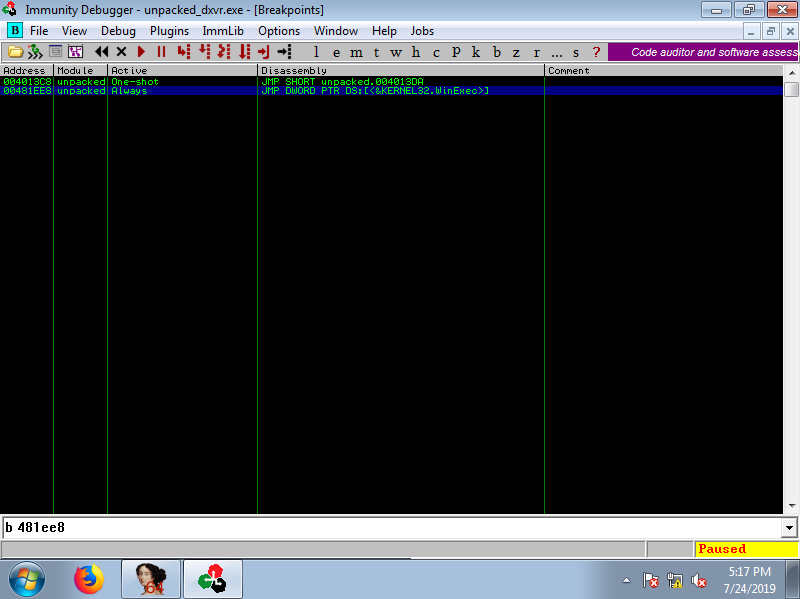Expand the command history dropdown arrow
The height and width of the screenshot is (599, 800).
pos(789,528)
